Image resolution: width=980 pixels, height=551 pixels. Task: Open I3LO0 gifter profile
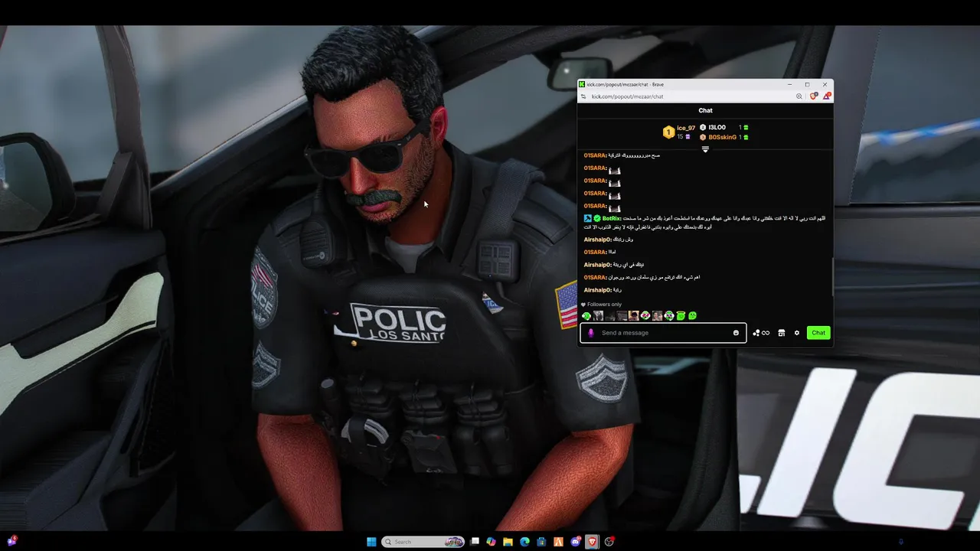coord(717,128)
